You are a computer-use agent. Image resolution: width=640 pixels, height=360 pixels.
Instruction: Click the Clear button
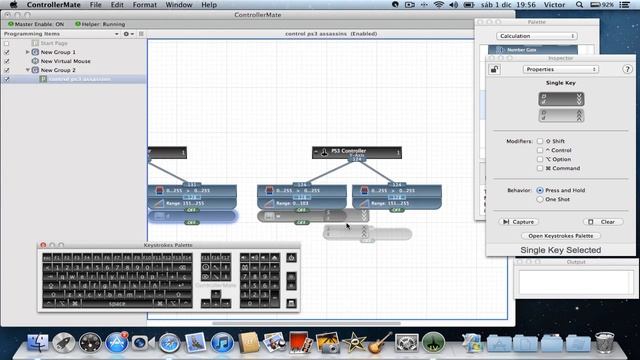(603, 222)
